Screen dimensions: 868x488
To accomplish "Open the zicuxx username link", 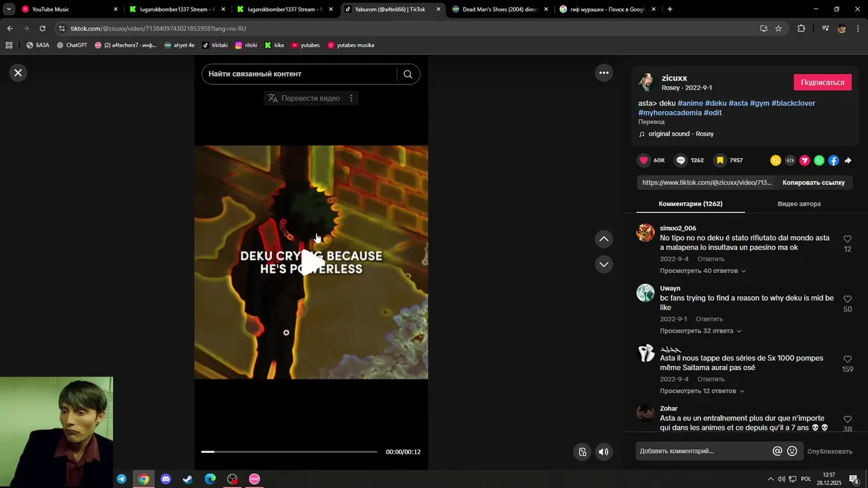I will point(674,78).
